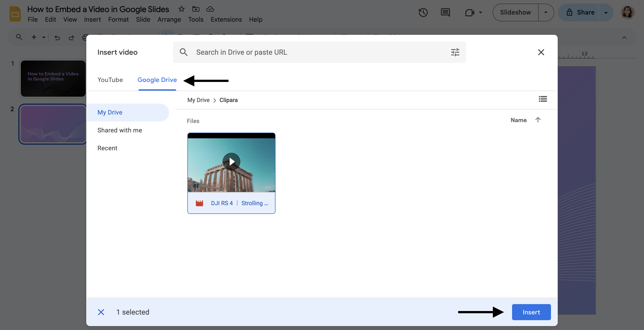Play the DJI RS 4 video preview
Image resolution: width=644 pixels, height=330 pixels.
point(231,162)
